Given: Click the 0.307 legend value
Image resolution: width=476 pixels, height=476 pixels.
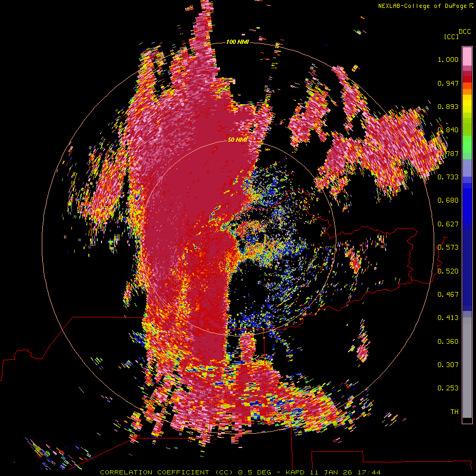Looking at the screenshot, I should point(448,365).
